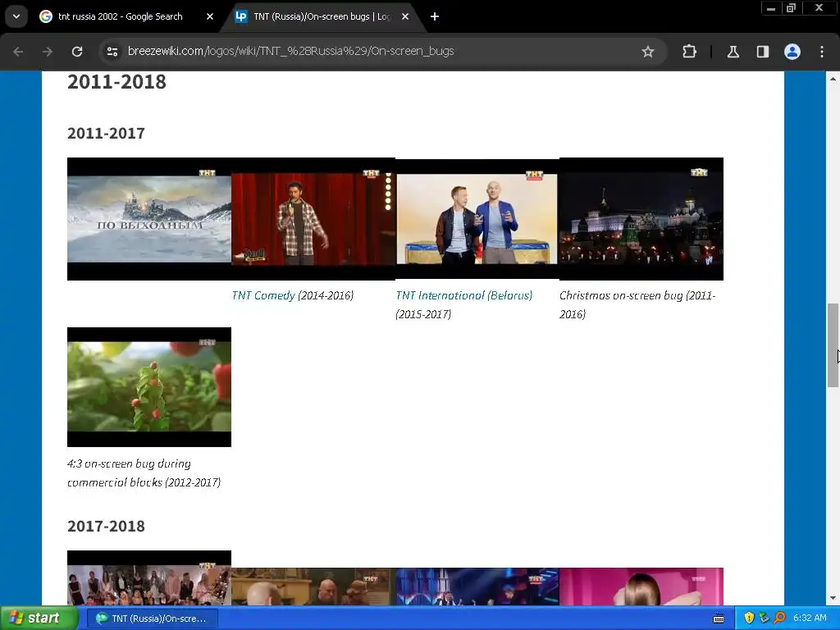
Task: Open the Christmas night Kremlin thumbnail
Action: 641,218
